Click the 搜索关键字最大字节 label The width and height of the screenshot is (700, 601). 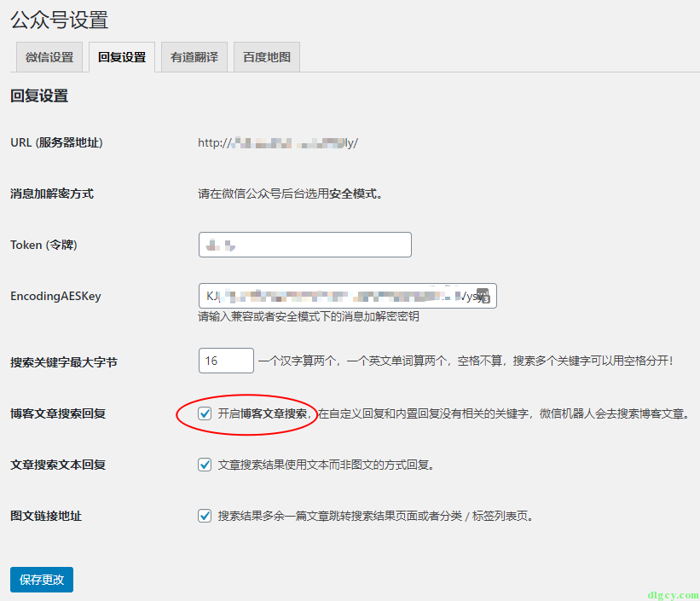64,362
